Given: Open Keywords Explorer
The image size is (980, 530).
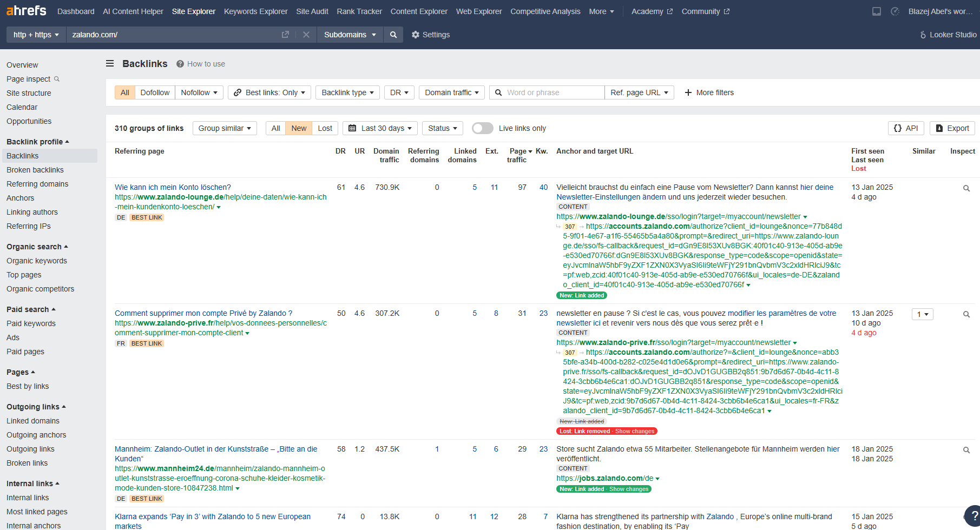Looking at the screenshot, I should [x=255, y=11].
